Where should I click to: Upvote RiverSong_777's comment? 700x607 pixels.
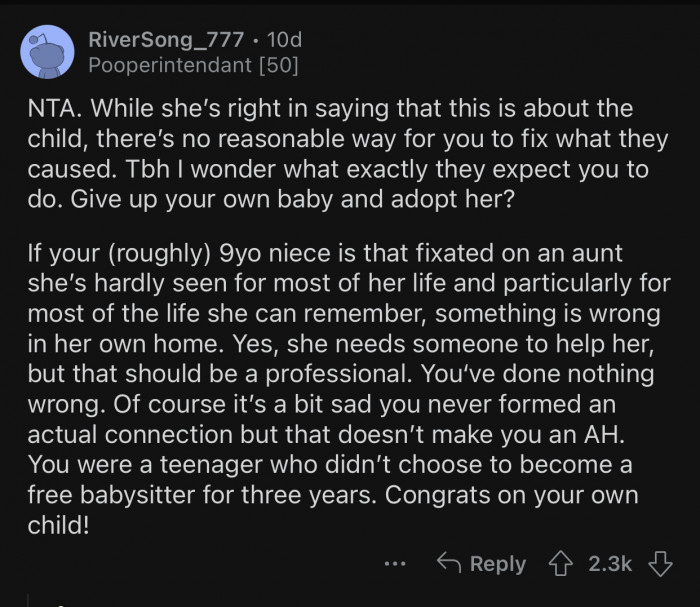561,564
